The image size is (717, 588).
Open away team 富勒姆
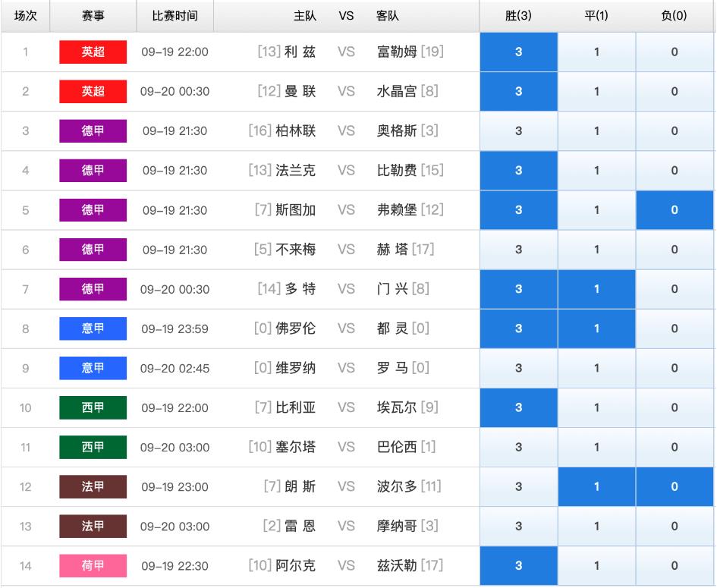pos(397,52)
